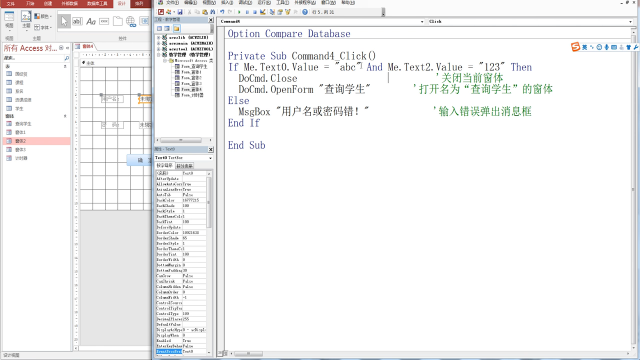640x360 pixels.
Task: Click the Themes button in Access ribbon
Action: [26, 20]
